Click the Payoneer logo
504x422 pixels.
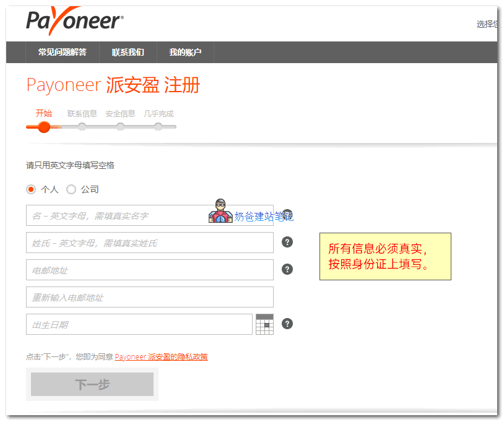click(x=74, y=20)
